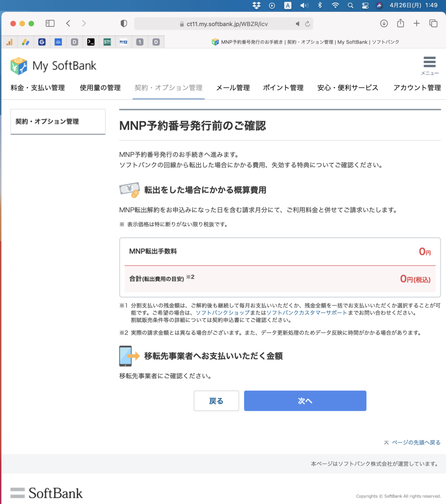
Task: Open the green ST! pinned tab
Action: 107,42
